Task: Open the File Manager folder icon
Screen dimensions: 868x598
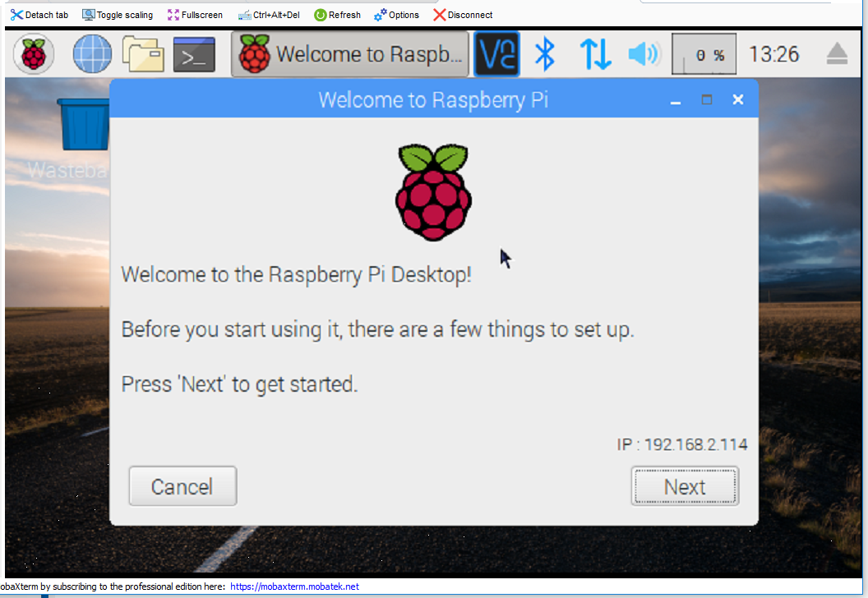Action: (143, 55)
